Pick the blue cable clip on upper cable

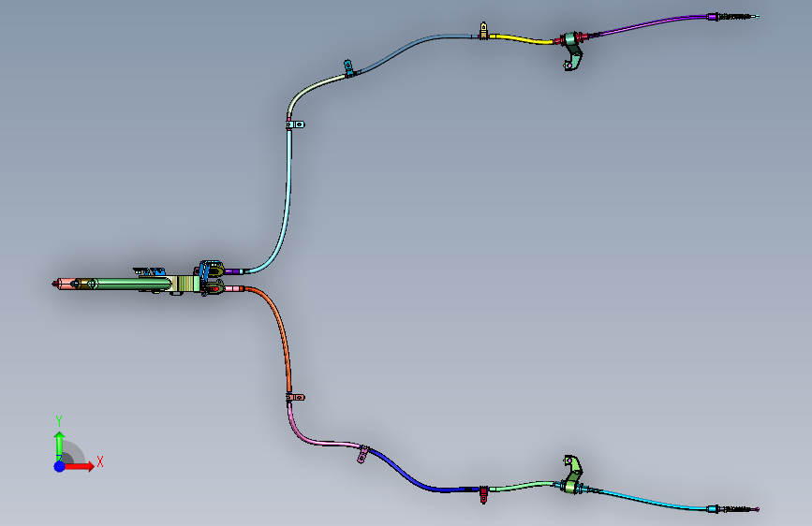(x=348, y=67)
